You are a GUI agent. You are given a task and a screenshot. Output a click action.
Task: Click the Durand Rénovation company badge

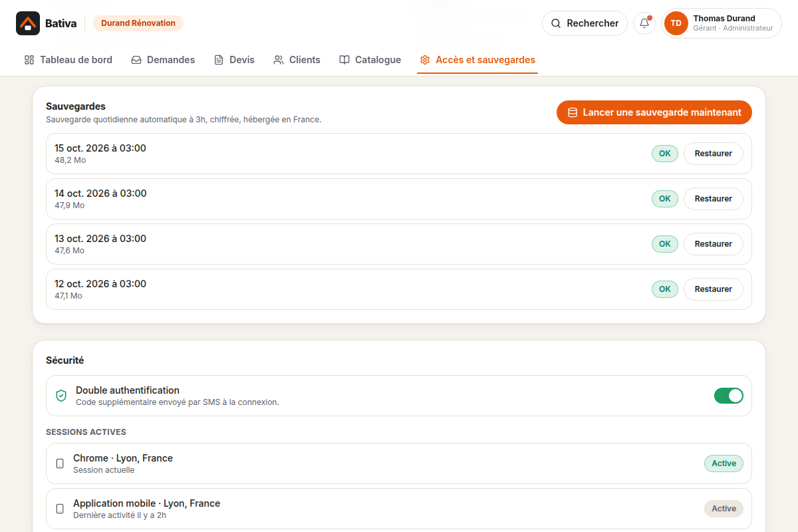[x=138, y=23]
